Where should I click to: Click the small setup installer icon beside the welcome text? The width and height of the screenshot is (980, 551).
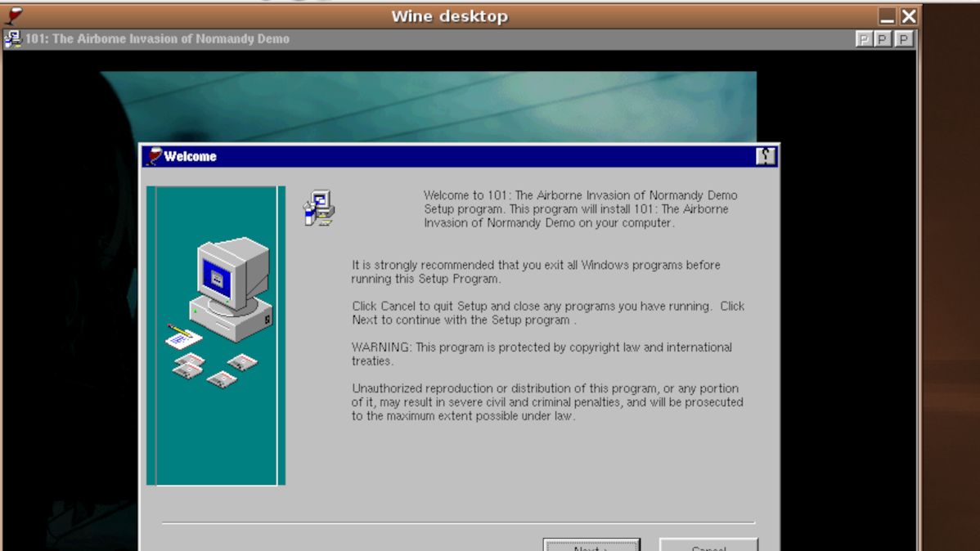tap(319, 208)
